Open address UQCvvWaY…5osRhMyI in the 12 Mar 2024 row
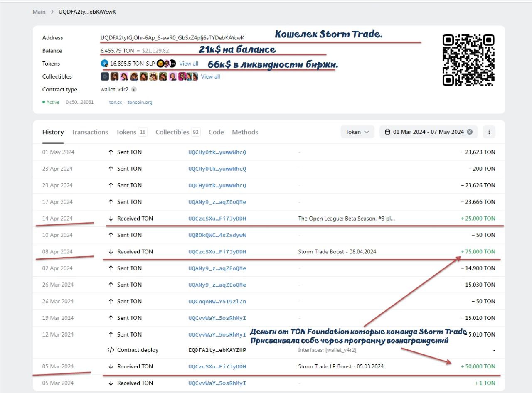Viewport: 532px width, 393px height. click(x=217, y=335)
